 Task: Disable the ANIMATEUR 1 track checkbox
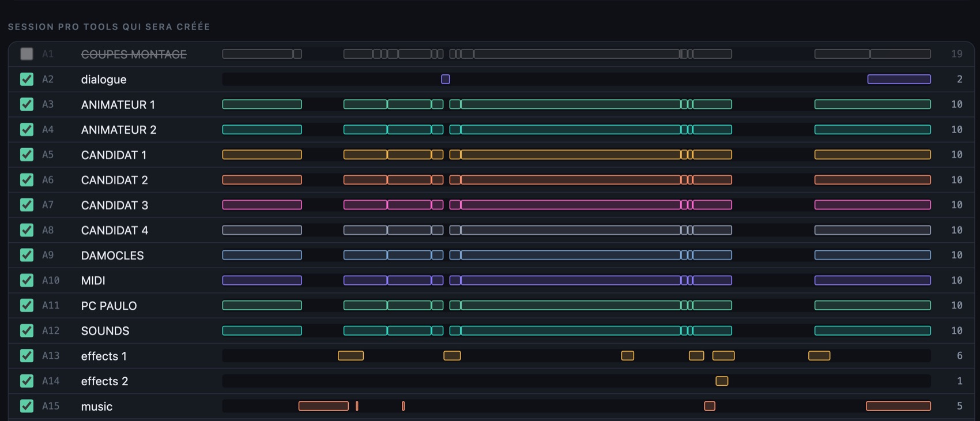coord(27,104)
